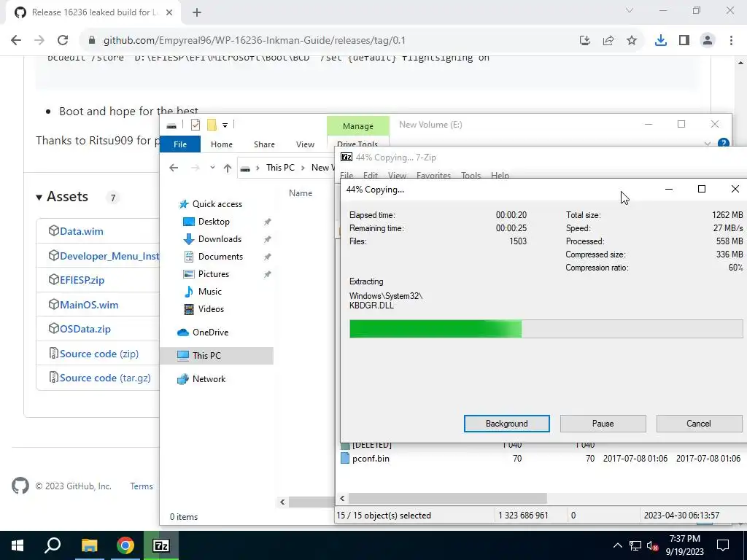The width and height of the screenshot is (747, 560).
Task: Click the new folder icon in Explorer title bar
Action: [212, 125]
